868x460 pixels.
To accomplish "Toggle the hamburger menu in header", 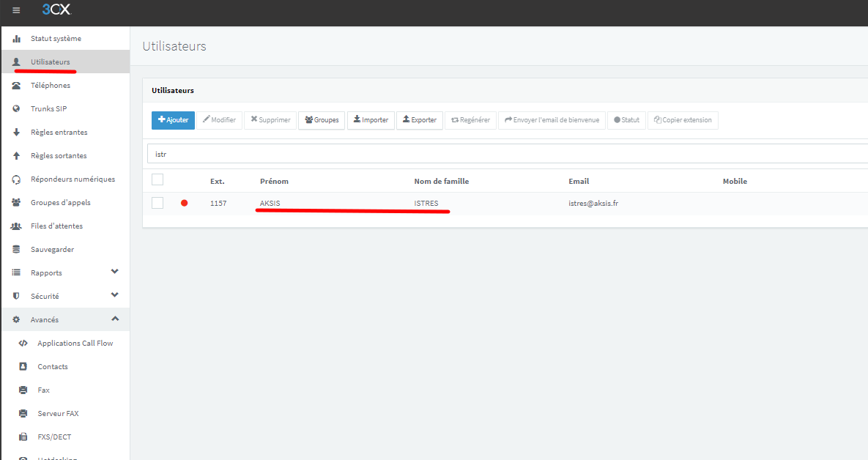I will 16,10.
